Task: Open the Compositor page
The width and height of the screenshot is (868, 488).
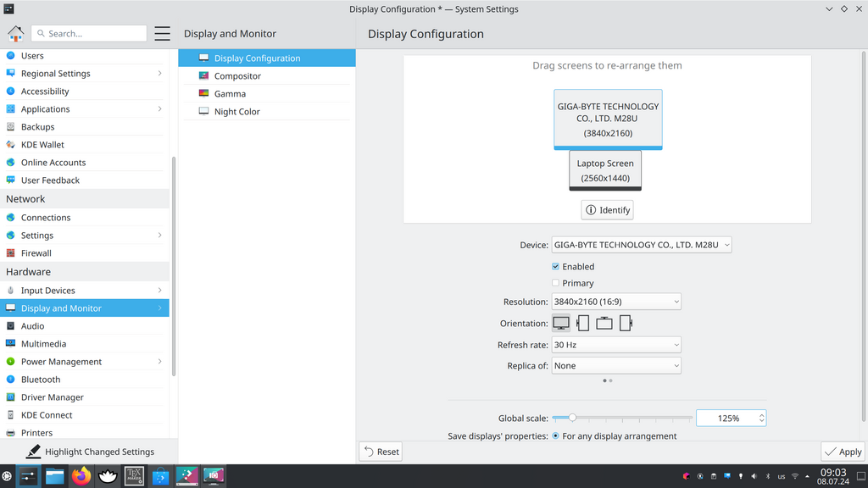Action: [267, 75]
